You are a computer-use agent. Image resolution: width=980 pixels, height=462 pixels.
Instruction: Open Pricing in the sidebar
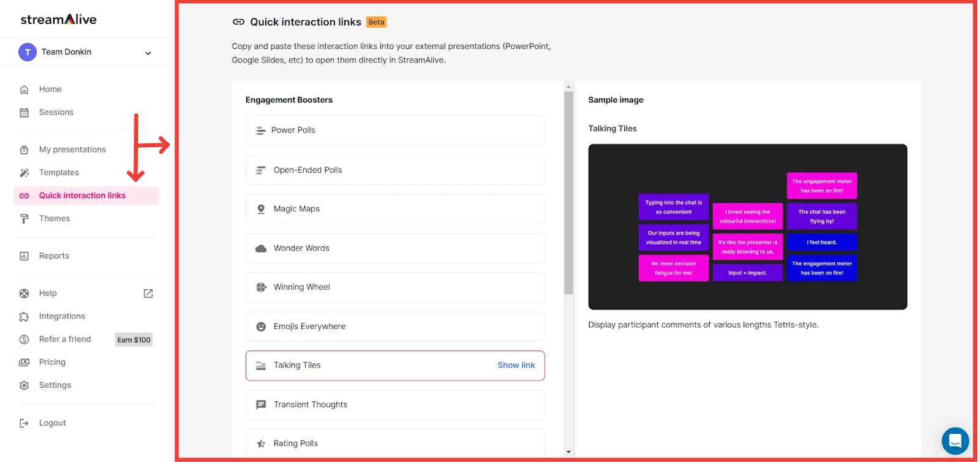coord(52,362)
